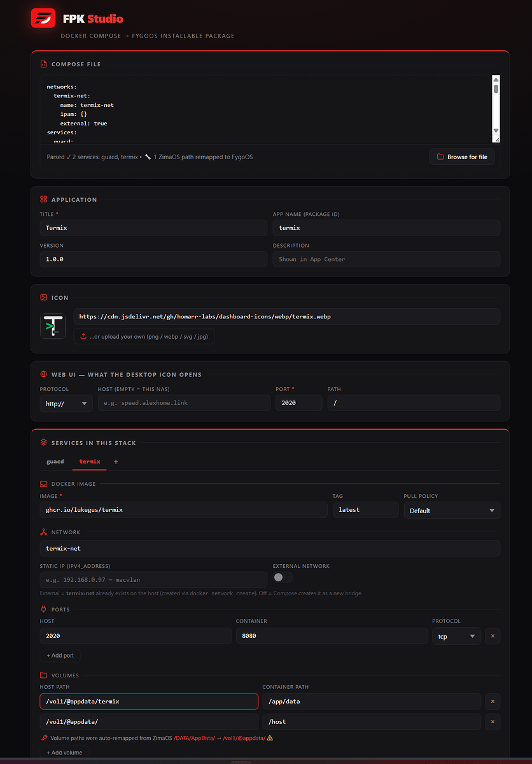Screen dimensions: 532x764
Task: Remove the 2020 to 8080 port mapping
Action: (493, 636)
